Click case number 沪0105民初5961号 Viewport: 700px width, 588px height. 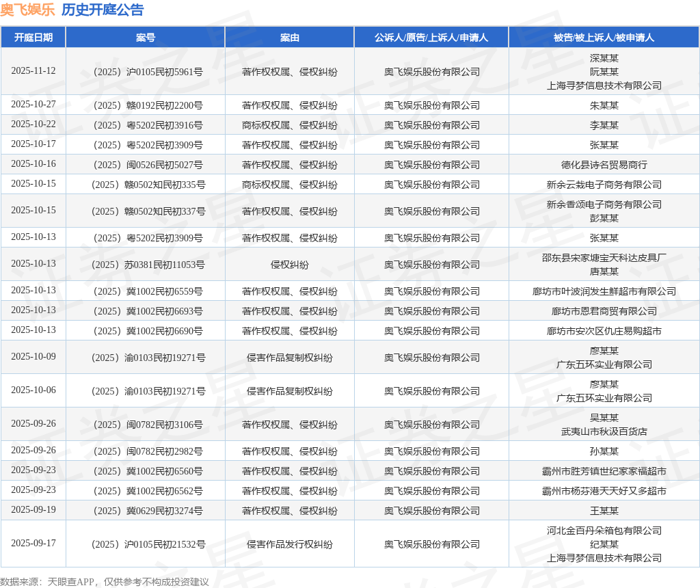click(148, 72)
